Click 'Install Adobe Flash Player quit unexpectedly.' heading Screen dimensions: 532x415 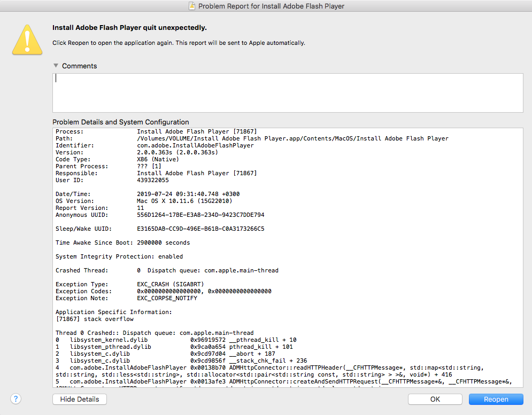tap(129, 28)
